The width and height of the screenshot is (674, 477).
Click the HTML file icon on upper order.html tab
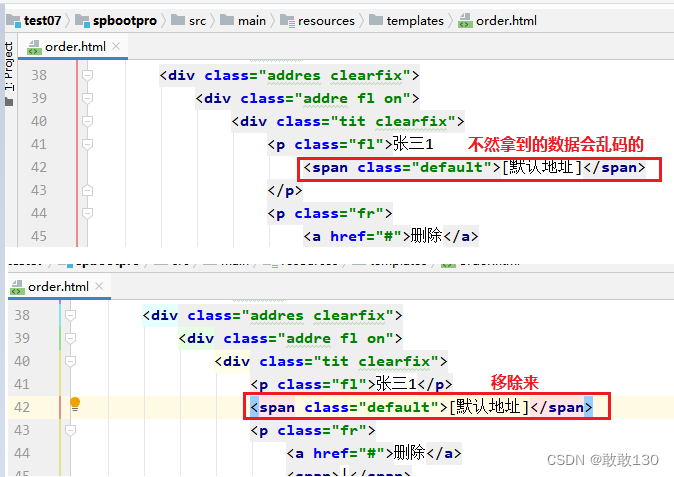[x=34, y=47]
